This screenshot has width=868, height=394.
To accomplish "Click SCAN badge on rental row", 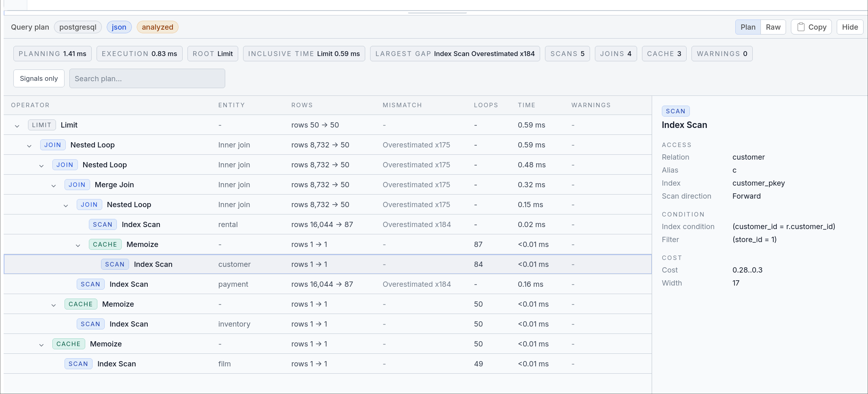I will coord(103,225).
